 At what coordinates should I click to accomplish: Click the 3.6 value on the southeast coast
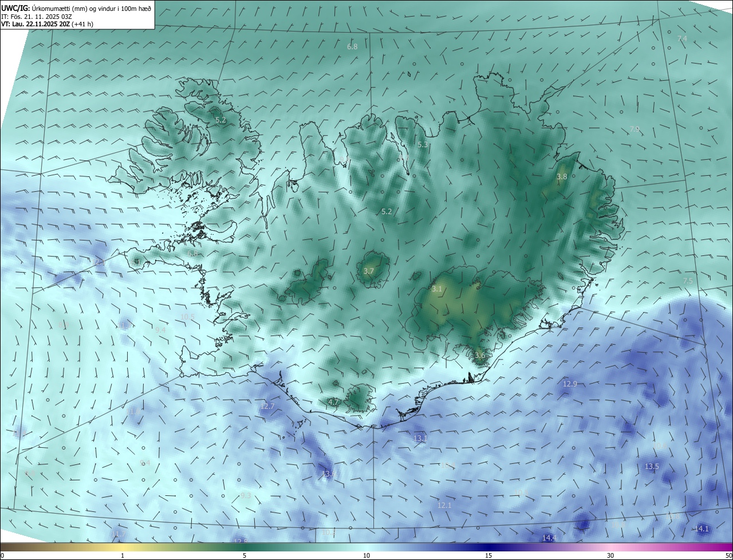click(x=480, y=355)
